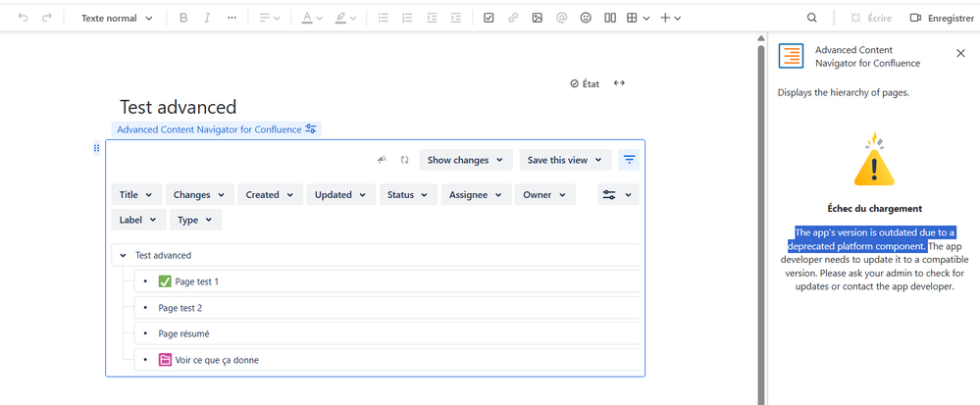Open the Status filter dropdown
Viewport: 980px width, 405px height.
(x=407, y=194)
